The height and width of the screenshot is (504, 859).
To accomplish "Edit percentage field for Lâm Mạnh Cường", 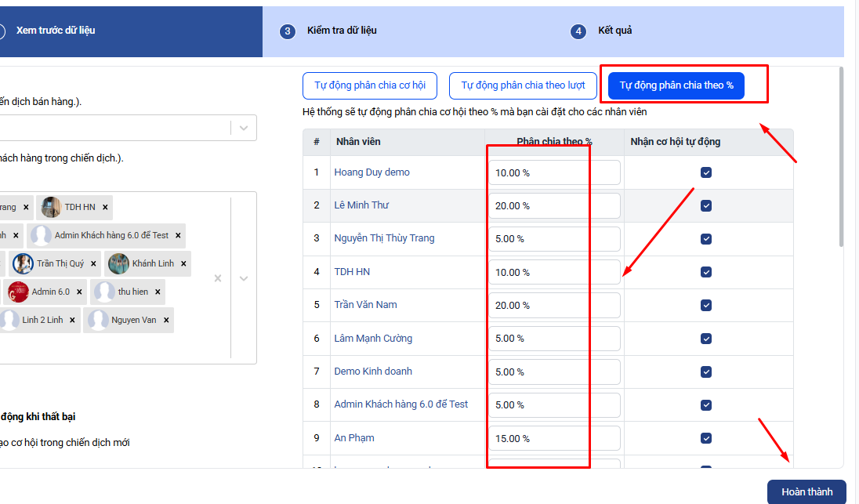I will [554, 339].
